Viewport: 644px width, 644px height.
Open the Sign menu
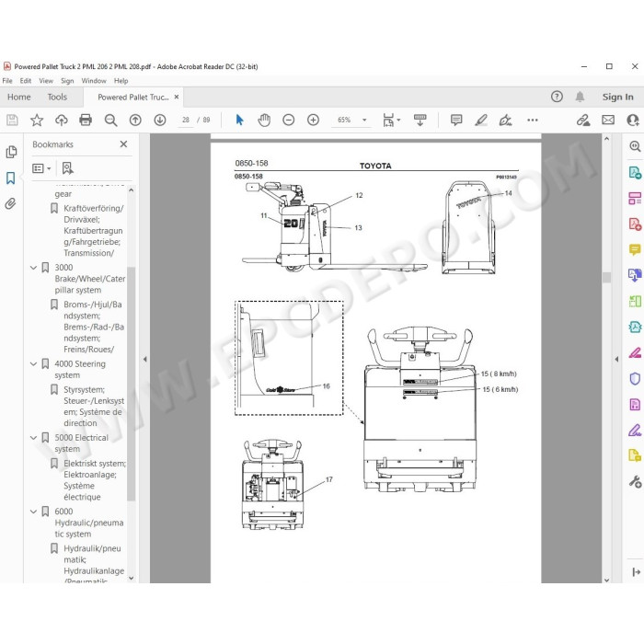tap(67, 81)
